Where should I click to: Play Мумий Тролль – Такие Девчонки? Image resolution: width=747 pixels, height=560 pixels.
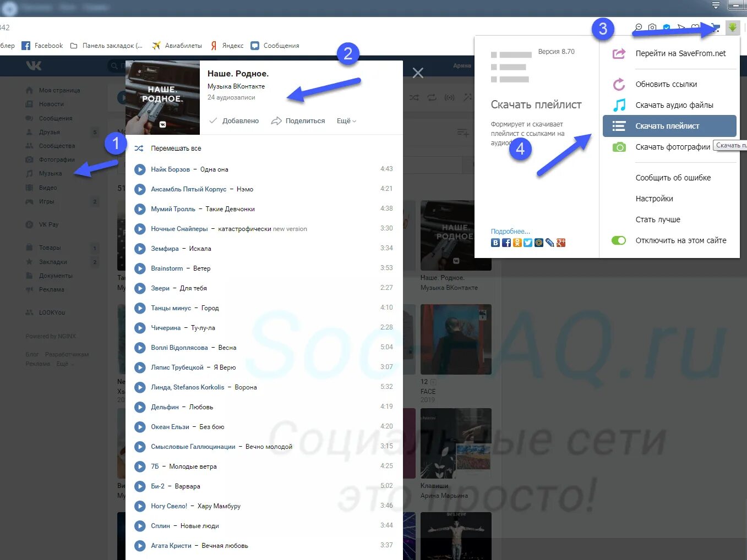(140, 209)
